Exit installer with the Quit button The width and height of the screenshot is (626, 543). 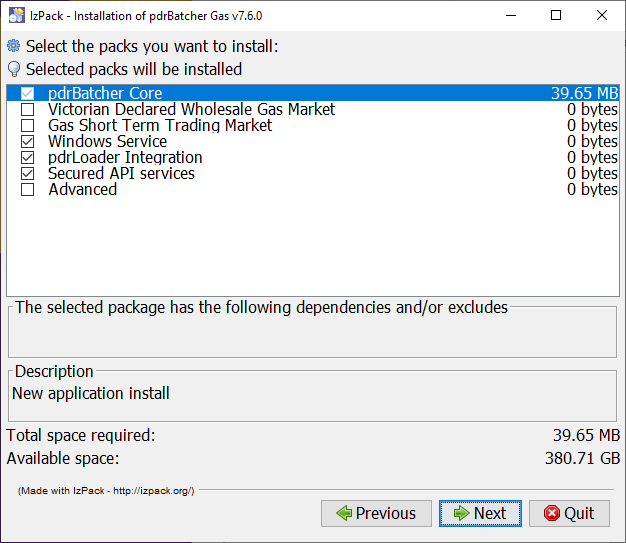[569, 513]
